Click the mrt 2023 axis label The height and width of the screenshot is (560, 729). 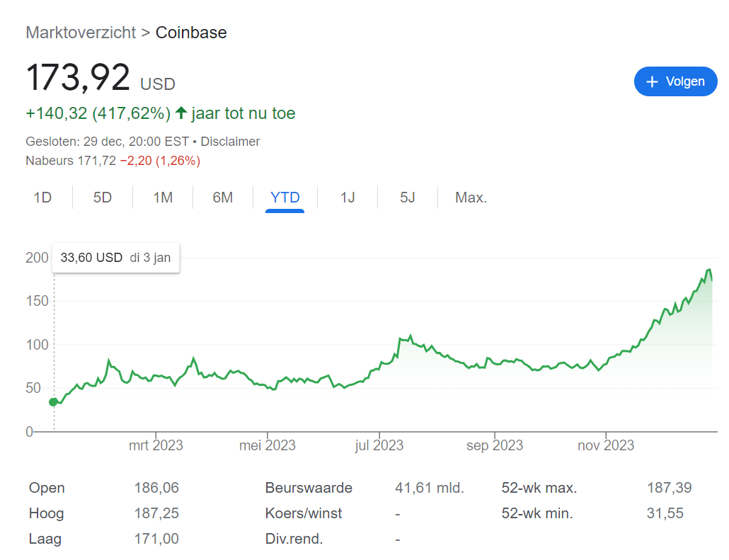[156, 445]
